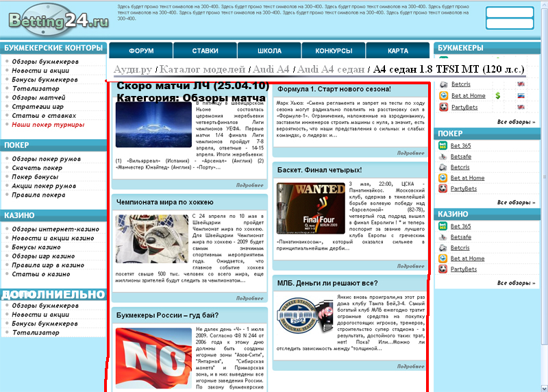Click the Каталог моделей breadcrumb
This screenshot has width=548, height=392.
[x=203, y=69]
